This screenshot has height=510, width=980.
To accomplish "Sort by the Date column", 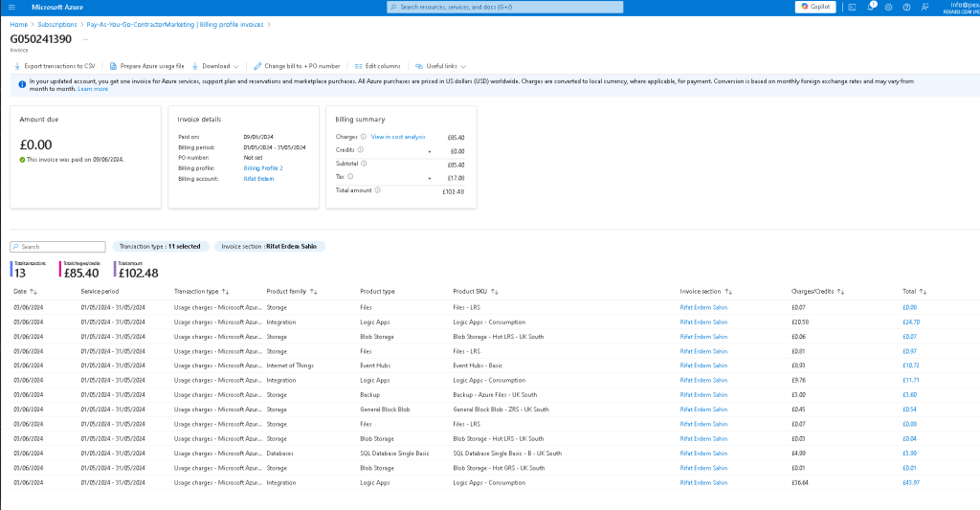I will coord(26,291).
